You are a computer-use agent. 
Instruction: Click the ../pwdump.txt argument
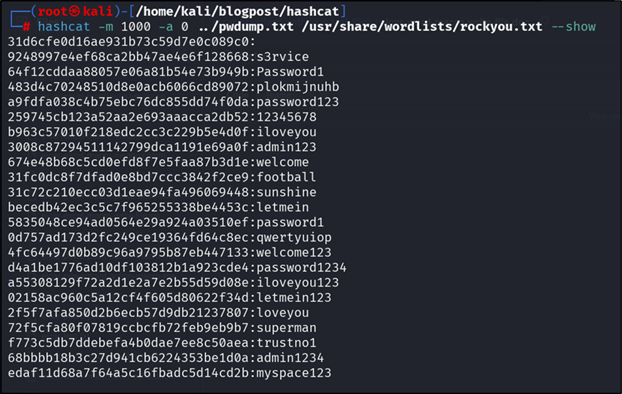(x=246, y=27)
